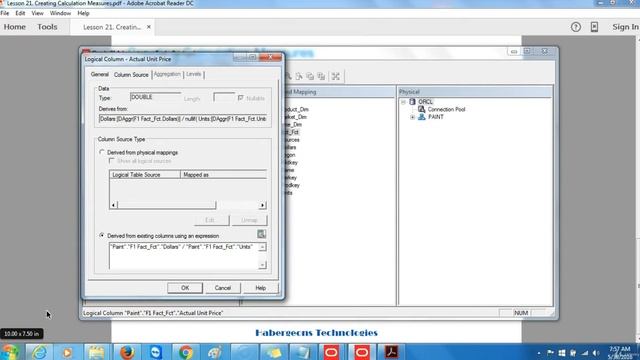Image resolution: width=640 pixels, height=360 pixels.
Task: Click the dialog's Help button
Action: click(260, 288)
